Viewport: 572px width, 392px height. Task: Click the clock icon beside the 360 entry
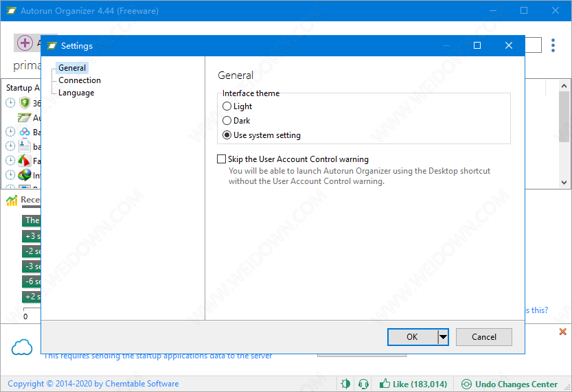pos(10,103)
